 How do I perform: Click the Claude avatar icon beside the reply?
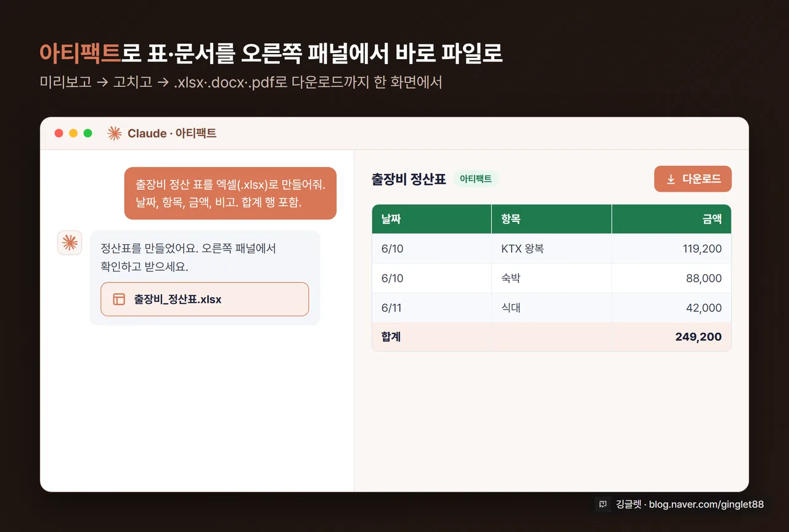click(70, 243)
